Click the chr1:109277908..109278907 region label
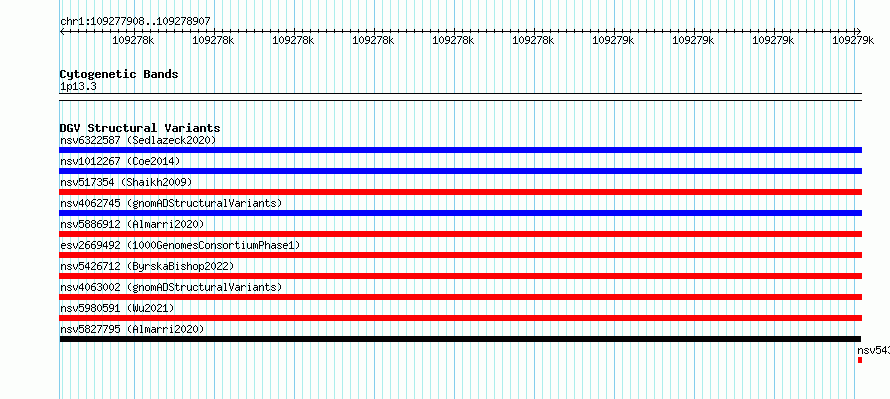The width and height of the screenshot is (890, 399). point(135,21)
